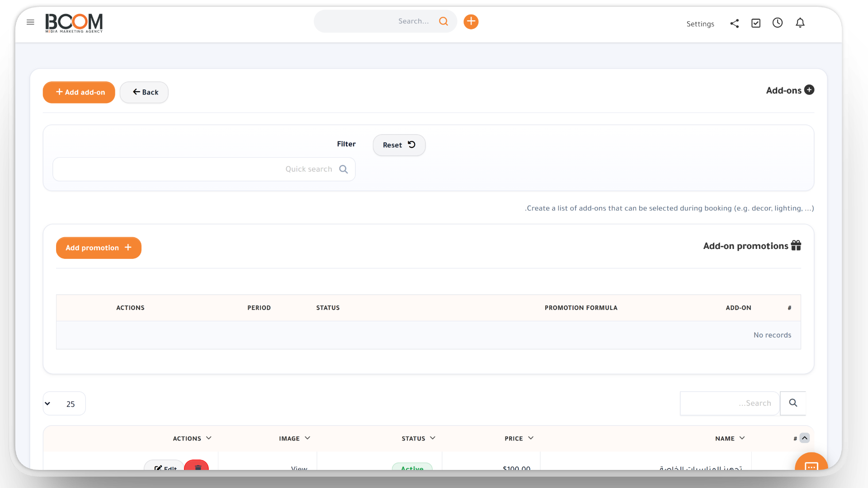Click the table search magnifier button
The image size is (868, 488).
(x=793, y=403)
